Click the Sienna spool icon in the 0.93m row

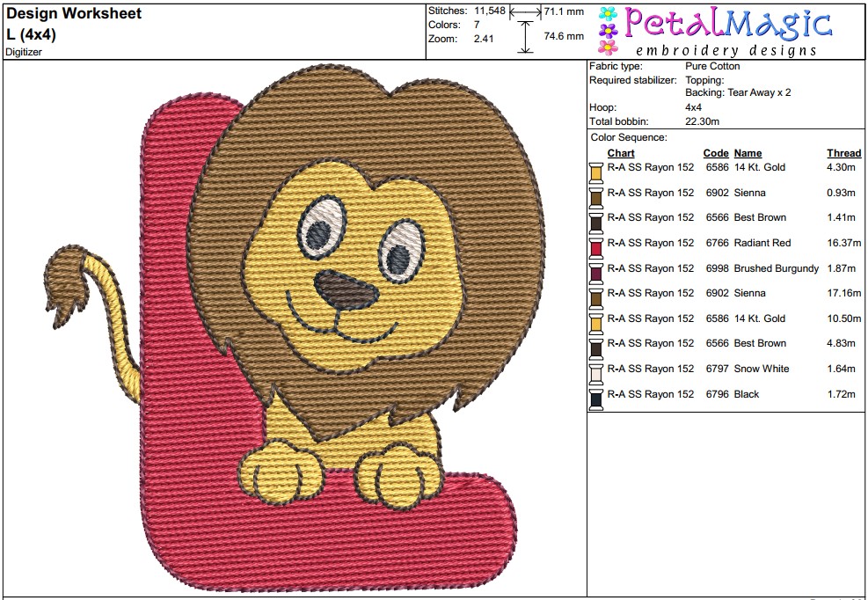596,197
